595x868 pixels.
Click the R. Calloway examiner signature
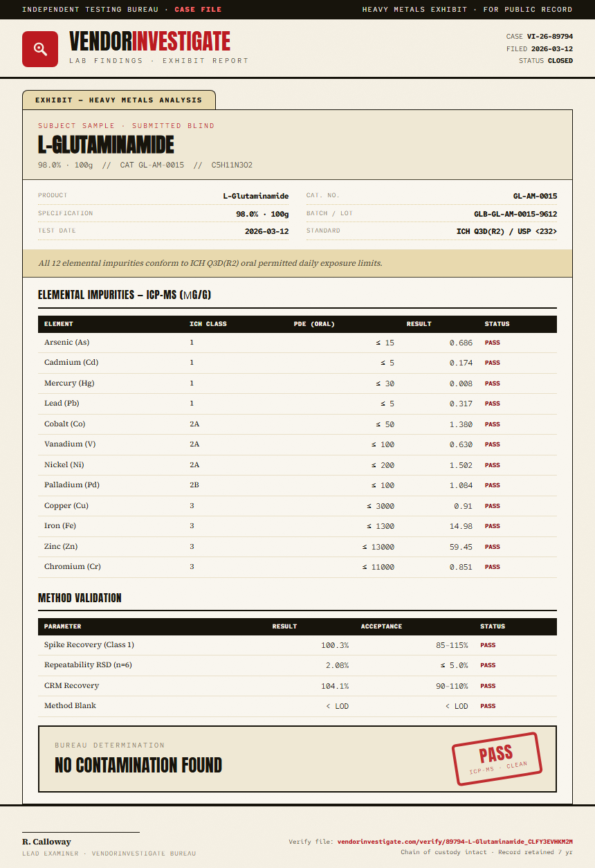coord(46,842)
